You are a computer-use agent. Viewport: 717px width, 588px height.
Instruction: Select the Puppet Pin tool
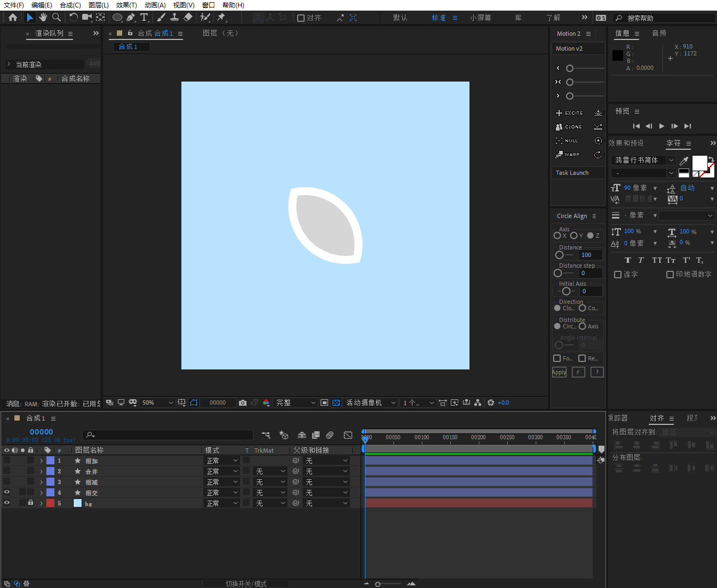(x=221, y=18)
